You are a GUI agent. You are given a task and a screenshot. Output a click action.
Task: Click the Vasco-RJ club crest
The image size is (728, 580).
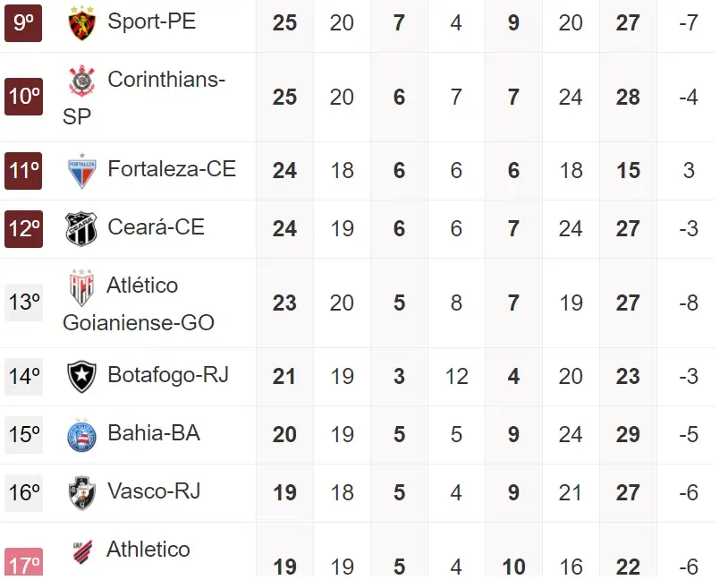82,492
